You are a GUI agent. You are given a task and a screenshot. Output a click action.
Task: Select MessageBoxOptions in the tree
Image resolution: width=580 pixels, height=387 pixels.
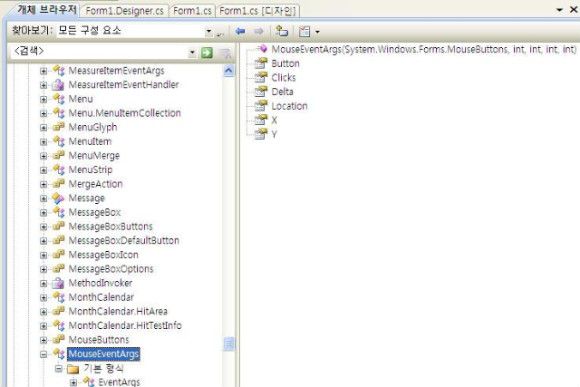pyautogui.click(x=111, y=269)
